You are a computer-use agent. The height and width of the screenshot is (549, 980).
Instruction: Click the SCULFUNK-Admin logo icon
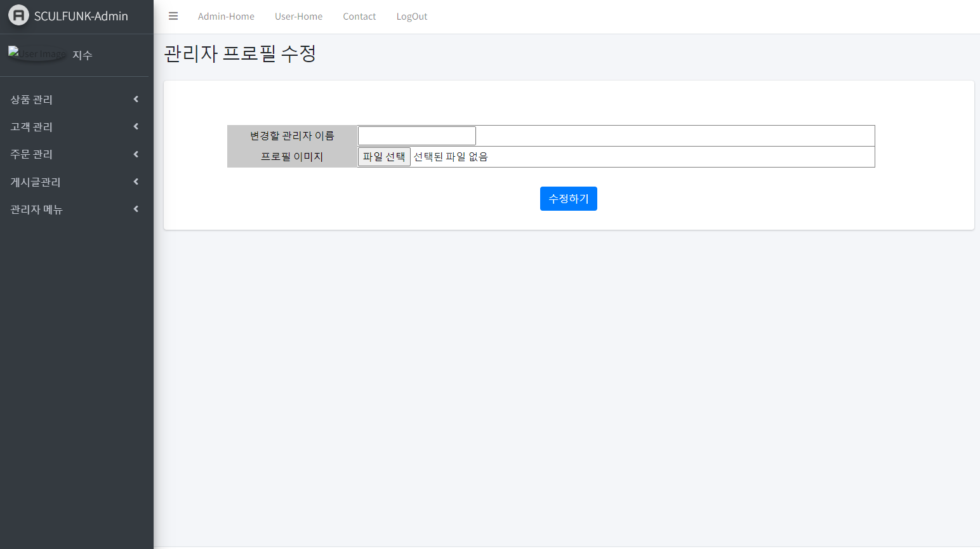(18, 16)
